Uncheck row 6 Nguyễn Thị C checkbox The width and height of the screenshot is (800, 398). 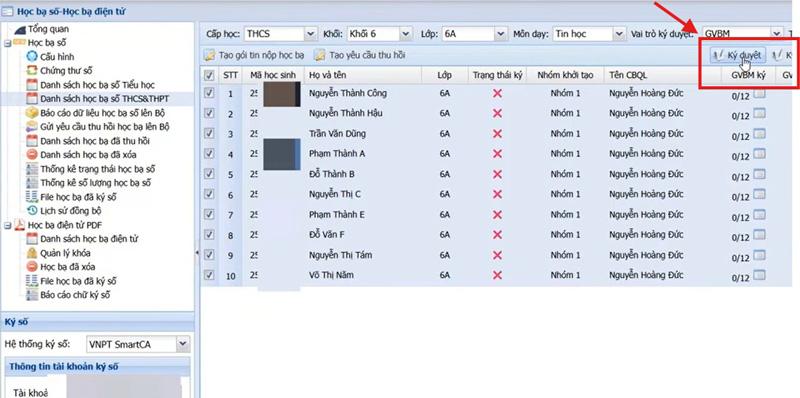tap(209, 194)
